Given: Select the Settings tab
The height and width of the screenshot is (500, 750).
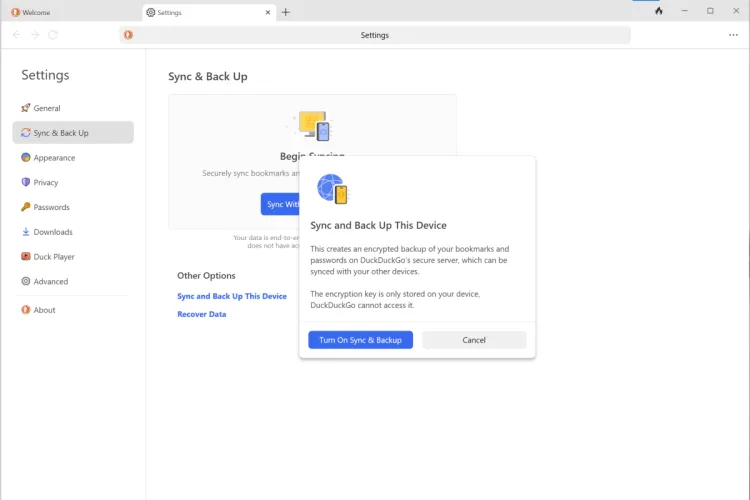Looking at the screenshot, I should coord(200,12).
